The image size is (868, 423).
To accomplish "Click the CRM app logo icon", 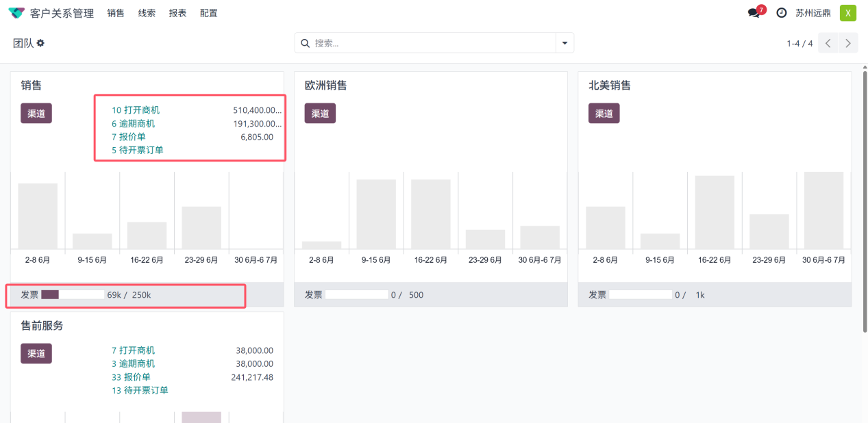I will tap(16, 13).
